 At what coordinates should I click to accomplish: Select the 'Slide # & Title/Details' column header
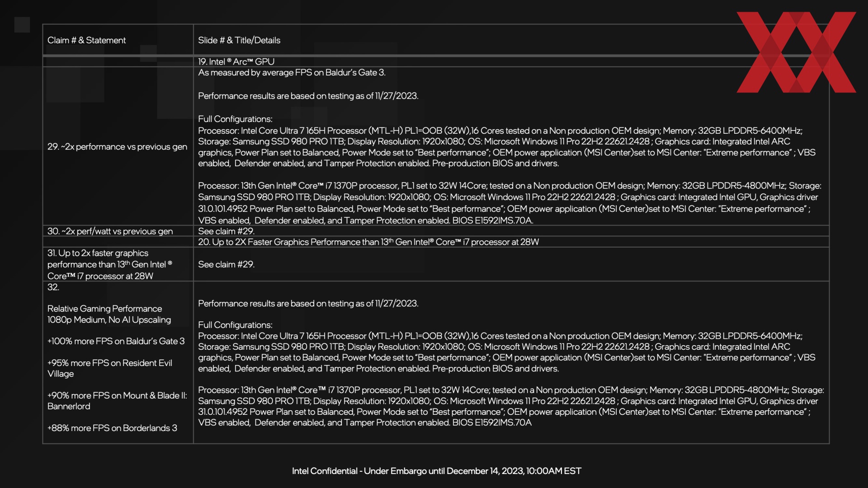239,40
